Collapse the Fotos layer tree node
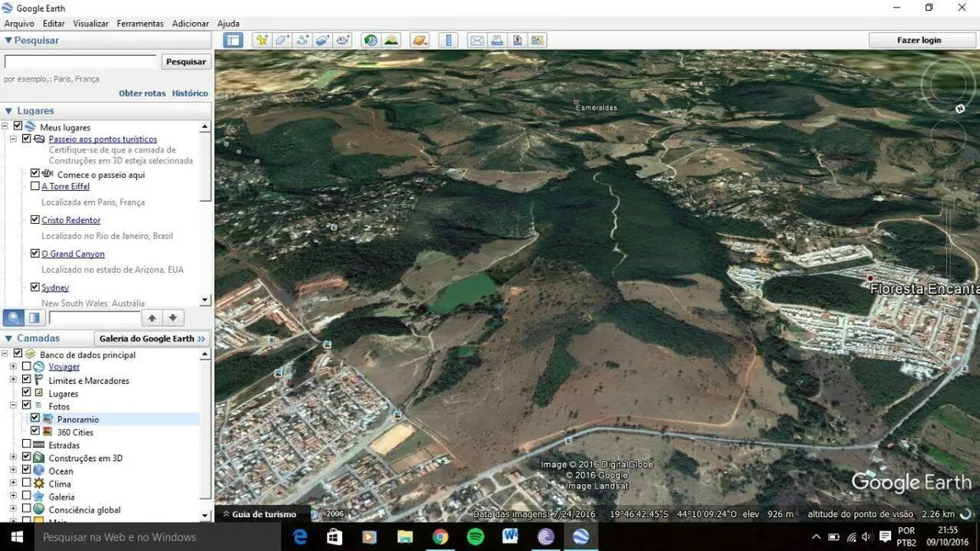The height and width of the screenshot is (551, 980). click(x=13, y=406)
